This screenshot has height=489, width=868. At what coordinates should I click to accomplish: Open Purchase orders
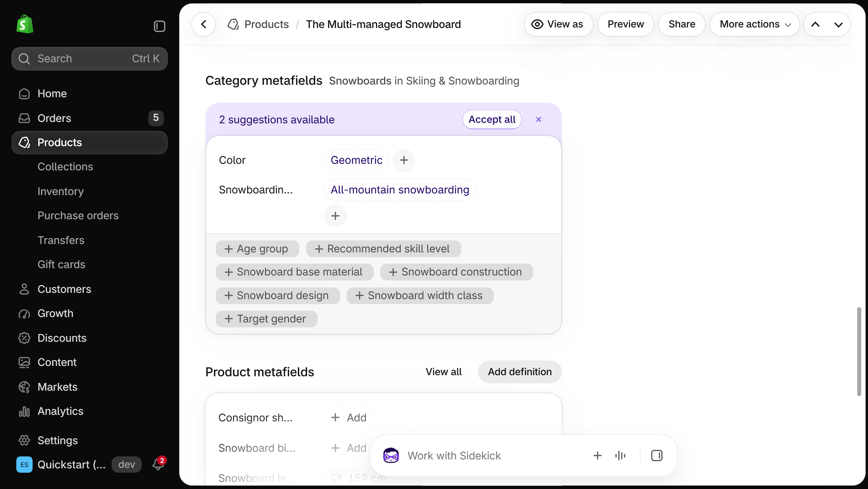[78, 215]
